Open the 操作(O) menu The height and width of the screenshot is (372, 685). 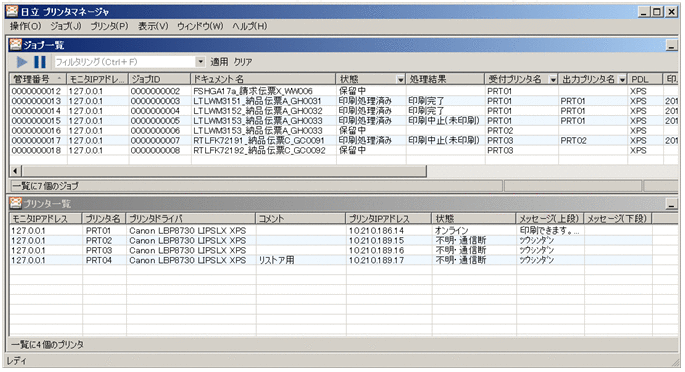pos(25,26)
